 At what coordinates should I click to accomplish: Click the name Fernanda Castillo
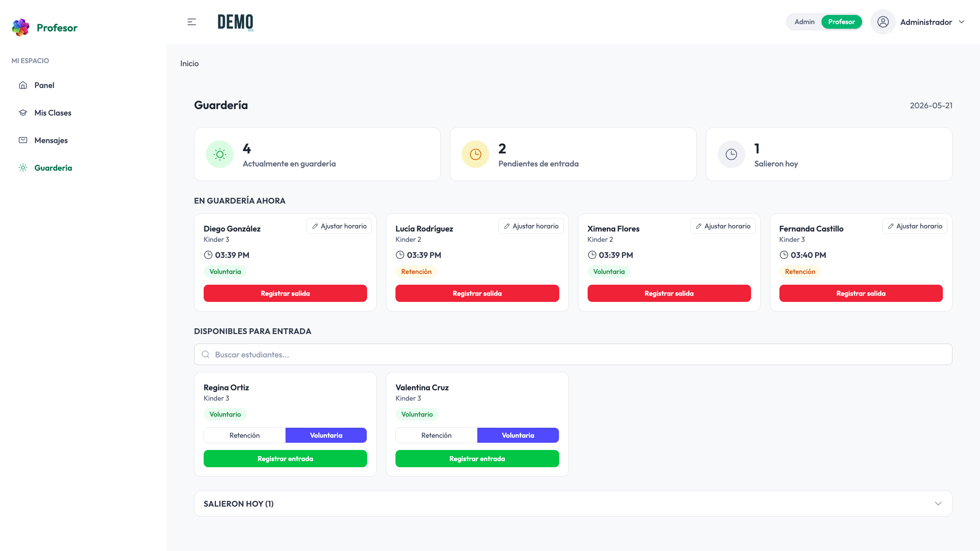pyautogui.click(x=811, y=228)
